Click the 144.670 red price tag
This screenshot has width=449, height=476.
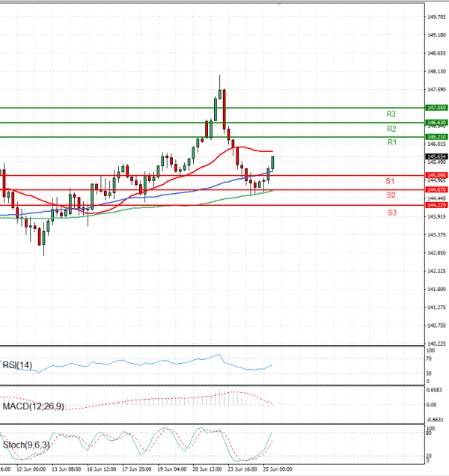point(436,190)
